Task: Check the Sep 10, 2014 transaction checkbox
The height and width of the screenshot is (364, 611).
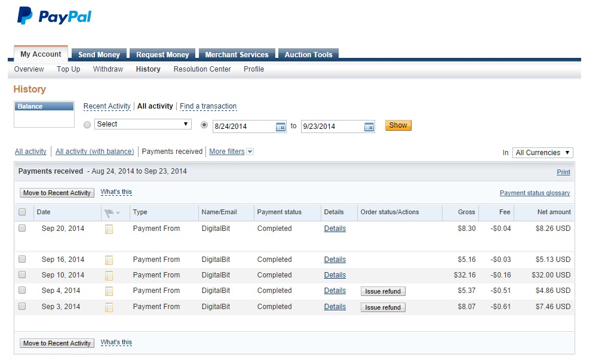Action: point(22,274)
